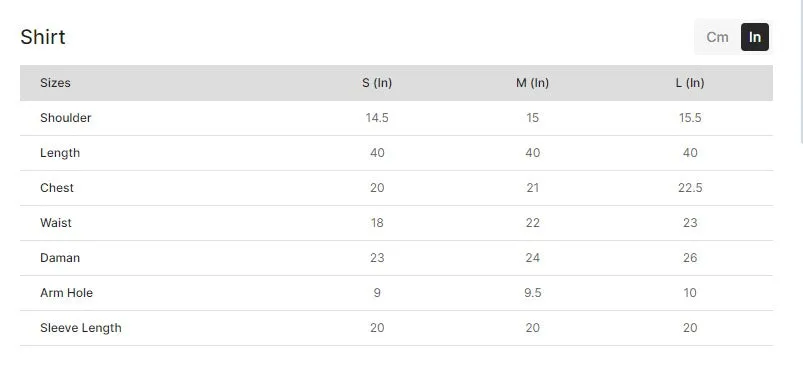Select the Arm Hole row label

67,293
